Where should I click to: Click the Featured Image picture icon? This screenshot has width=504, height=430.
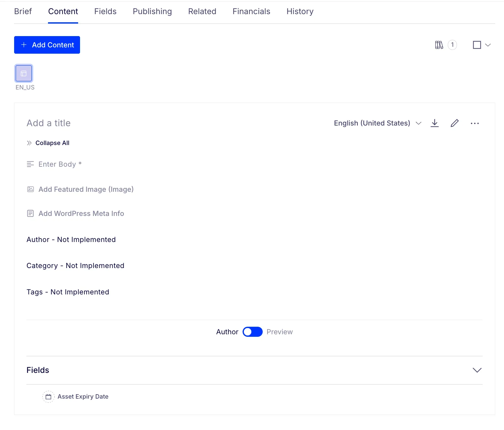click(30, 189)
